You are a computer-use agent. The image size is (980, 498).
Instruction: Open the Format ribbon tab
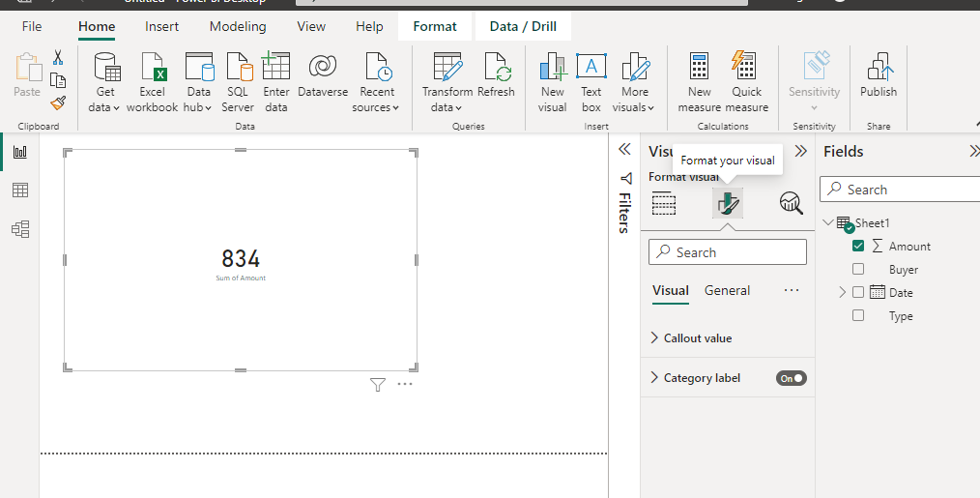435,26
